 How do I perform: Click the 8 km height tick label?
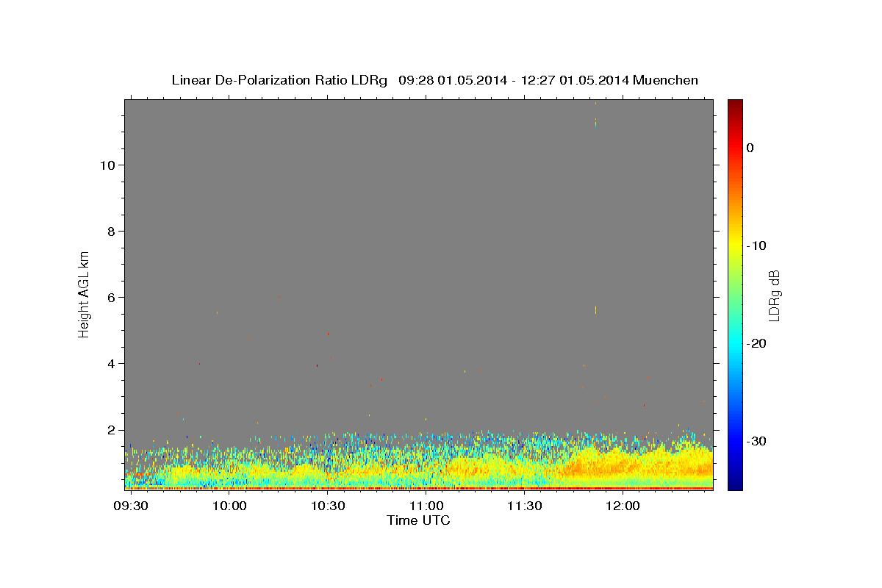(x=110, y=231)
